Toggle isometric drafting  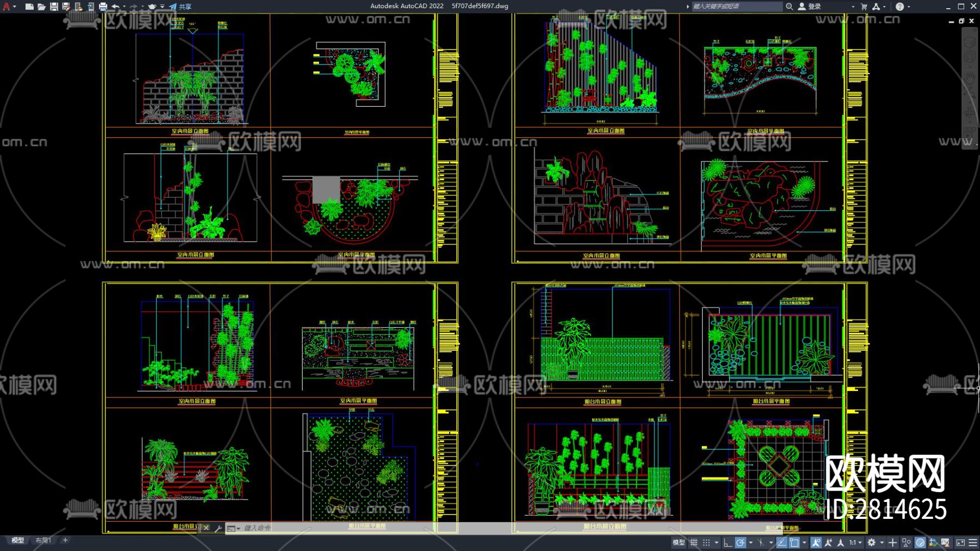tap(761, 543)
